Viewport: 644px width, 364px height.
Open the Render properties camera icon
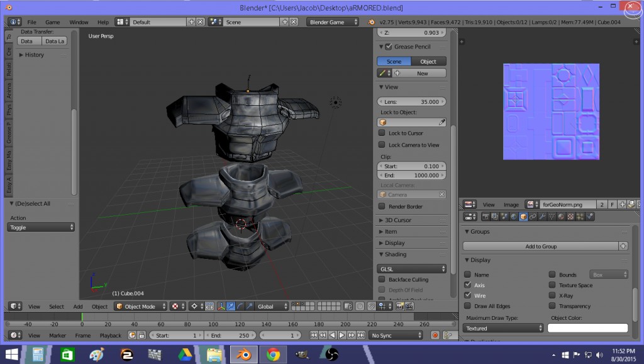(x=486, y=216)
